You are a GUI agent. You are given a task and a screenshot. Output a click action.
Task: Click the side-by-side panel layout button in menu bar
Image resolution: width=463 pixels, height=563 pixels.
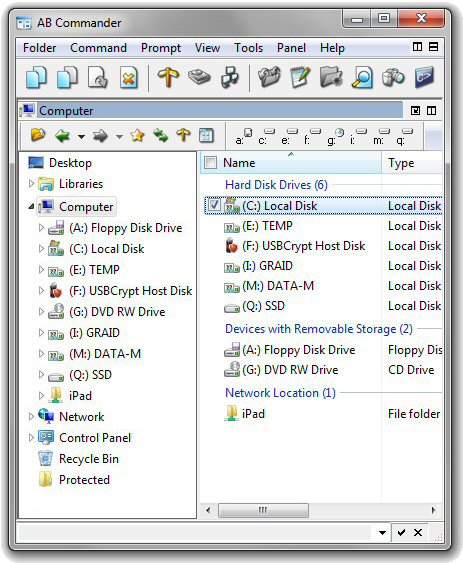(417, 47)
